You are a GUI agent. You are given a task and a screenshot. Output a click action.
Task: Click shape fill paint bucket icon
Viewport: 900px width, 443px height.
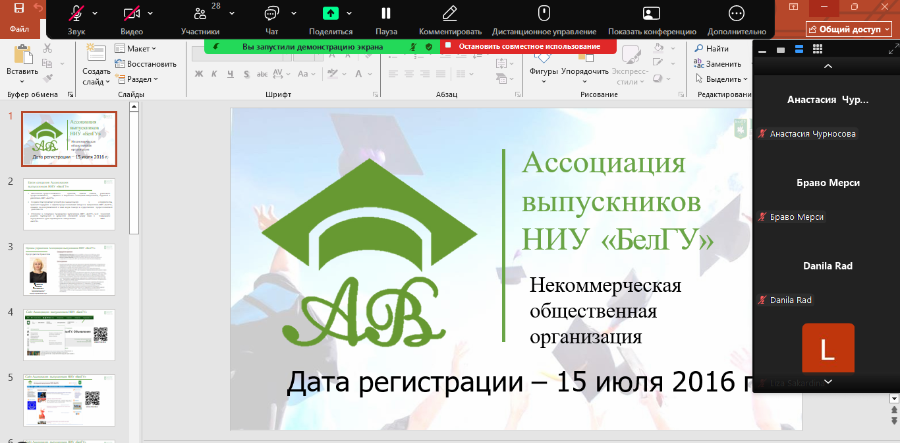pos(658,49)
